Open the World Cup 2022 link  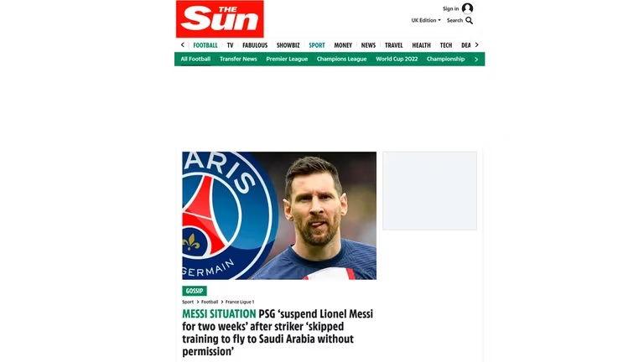coord(397,59)
